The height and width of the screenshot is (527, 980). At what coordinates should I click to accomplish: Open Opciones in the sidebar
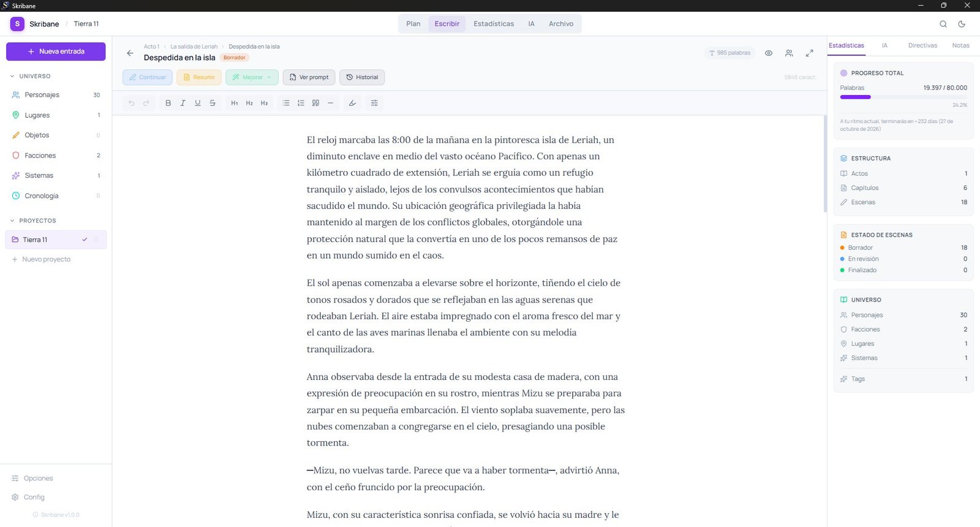pos(32,478)
